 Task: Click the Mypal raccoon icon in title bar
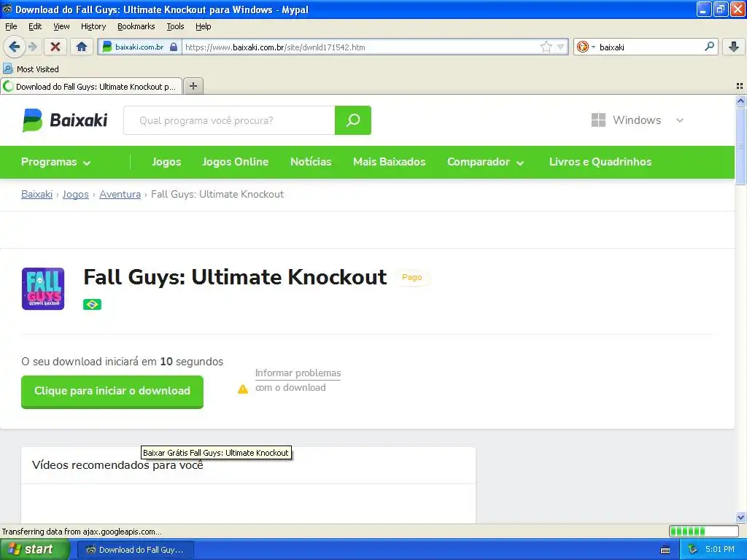coord(7,9)
